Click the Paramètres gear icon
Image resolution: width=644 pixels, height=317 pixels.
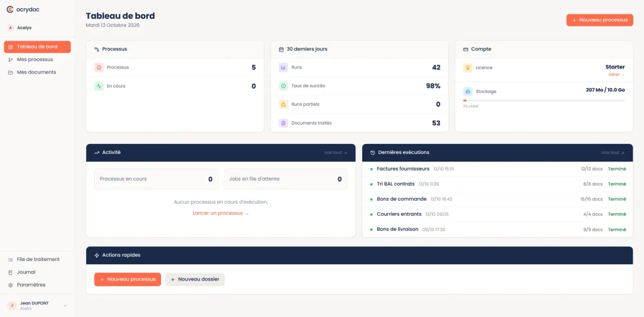11,286
